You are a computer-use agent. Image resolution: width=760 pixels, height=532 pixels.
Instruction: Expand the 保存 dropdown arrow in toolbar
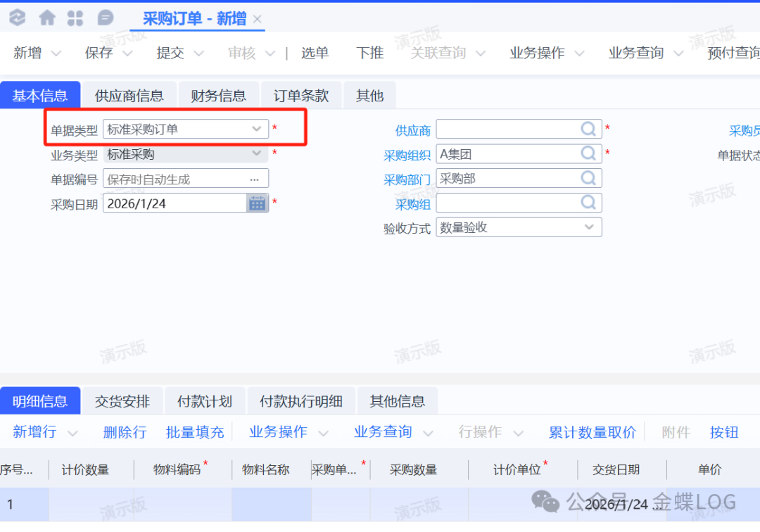click(128, 53)
